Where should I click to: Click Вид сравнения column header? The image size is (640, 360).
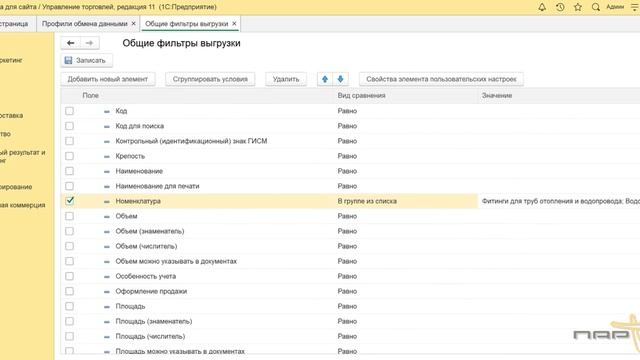tap(361, 96)
